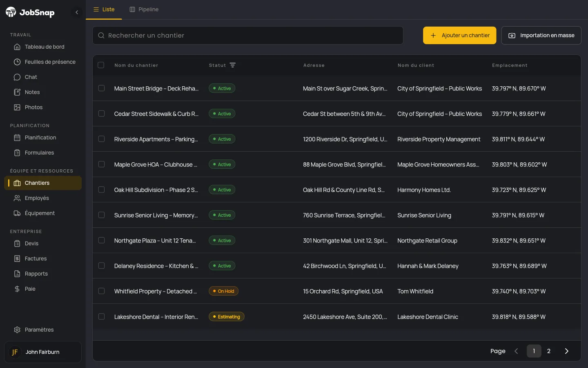Open the Équipement truck icon

[17, 213]
